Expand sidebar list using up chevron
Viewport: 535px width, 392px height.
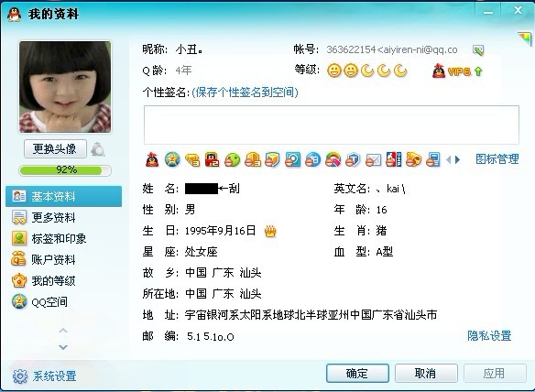[x=63, y=331]
